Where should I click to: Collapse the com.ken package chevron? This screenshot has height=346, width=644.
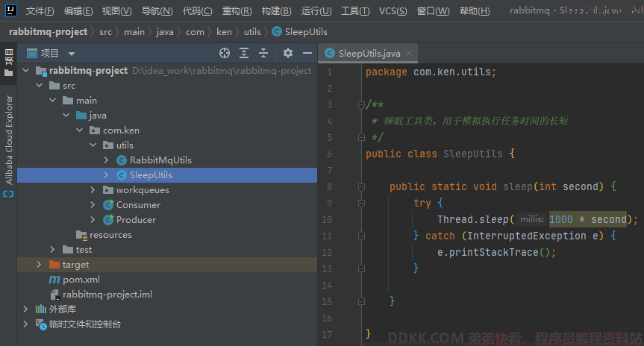pyautogui.click(x=80, y=130)
